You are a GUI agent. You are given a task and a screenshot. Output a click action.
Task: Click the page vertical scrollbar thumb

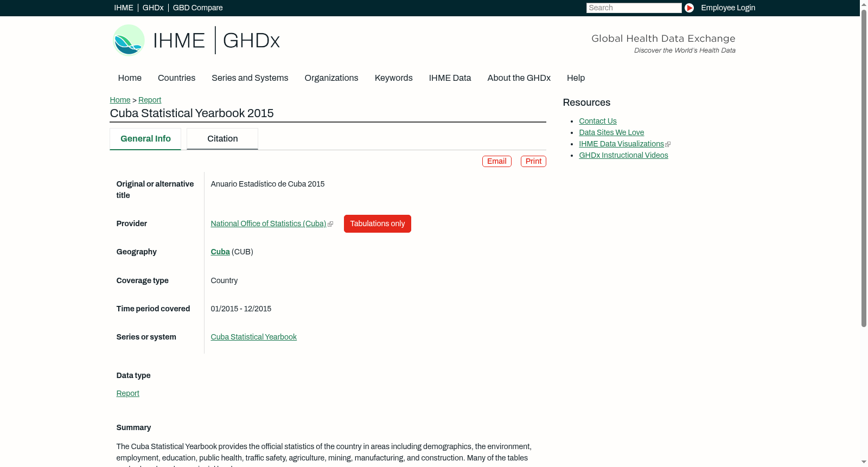coord(864,168)
